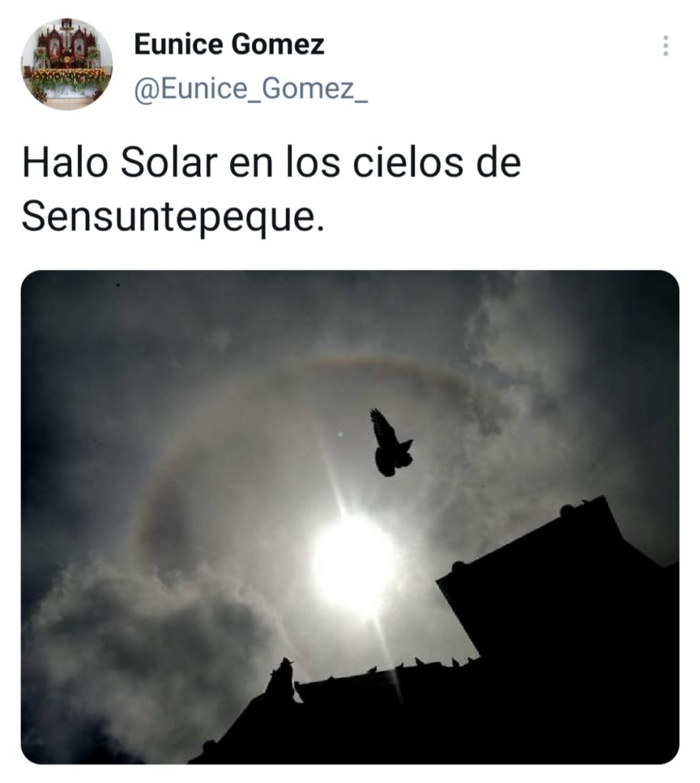This screenshot has width=700, height=783.
Task: Tap the flying bird silhouette in photo
Action: point(391,443)
